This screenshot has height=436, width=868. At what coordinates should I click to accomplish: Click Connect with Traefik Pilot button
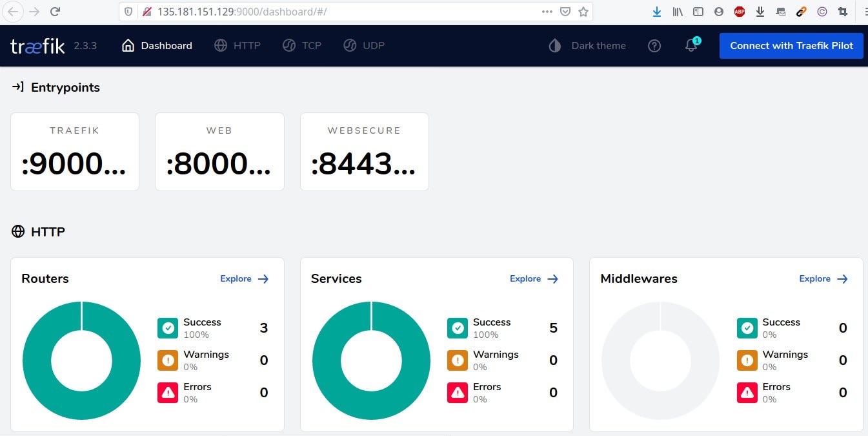pyautogui.click(x=791, y=46)
